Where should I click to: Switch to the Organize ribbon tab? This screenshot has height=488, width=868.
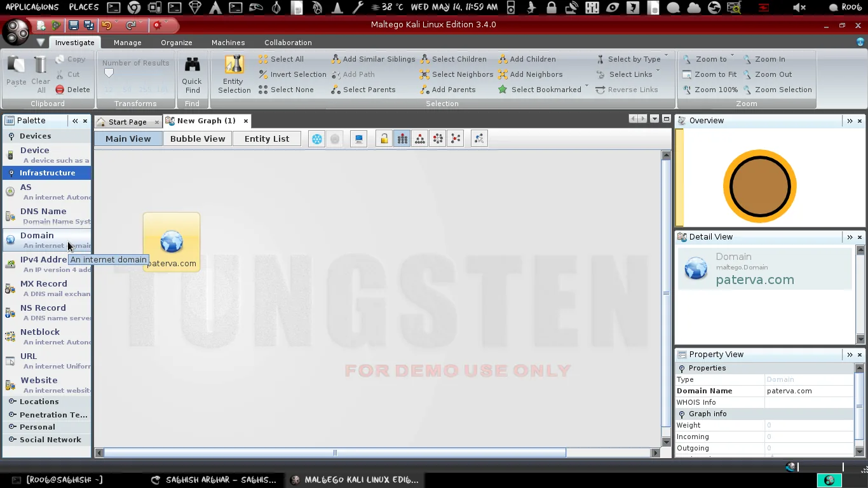click(x=177, y=43)
